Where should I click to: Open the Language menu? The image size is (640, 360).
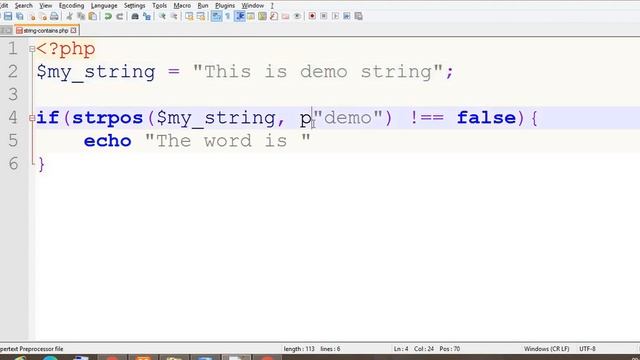[x=104, y=6]
